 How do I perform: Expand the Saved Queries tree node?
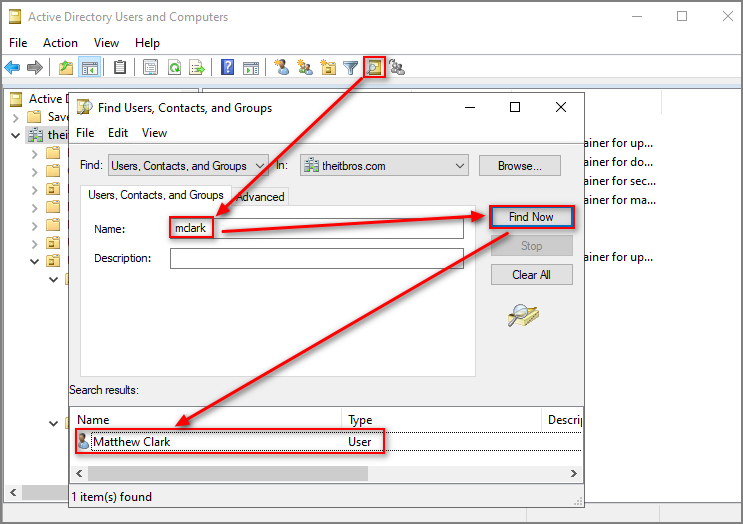point(16,117)
